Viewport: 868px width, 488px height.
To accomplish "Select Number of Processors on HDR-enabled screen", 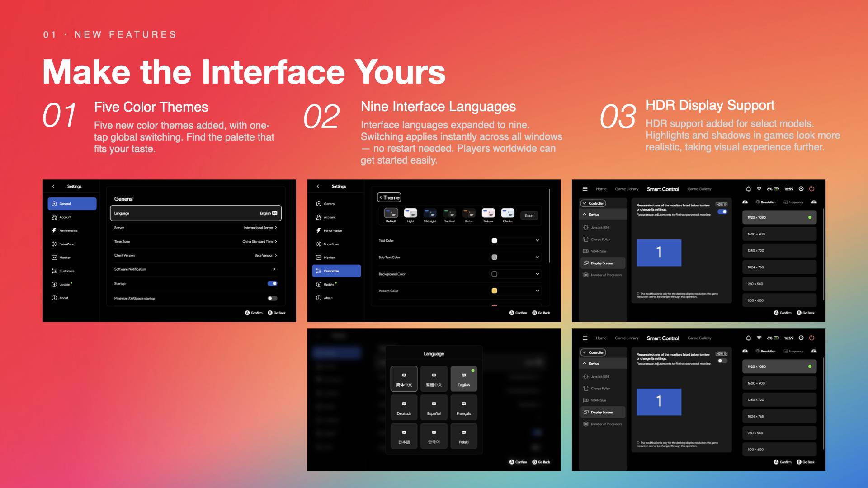I will click(x=603, y=275).
